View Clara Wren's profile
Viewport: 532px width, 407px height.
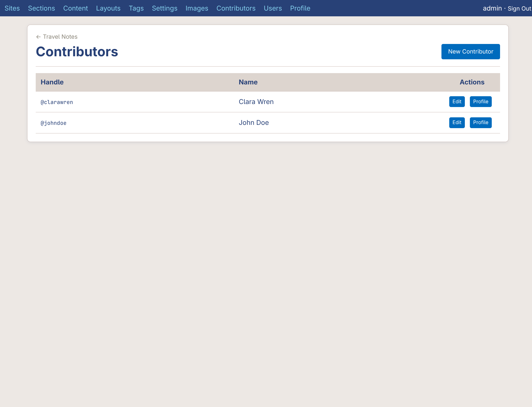[481, 101]
